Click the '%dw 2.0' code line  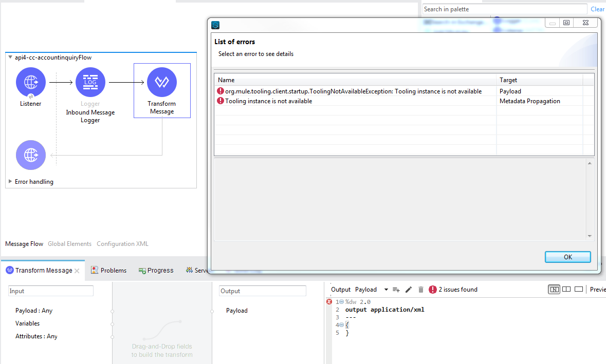pyautogui.click(x=358, y=302)
